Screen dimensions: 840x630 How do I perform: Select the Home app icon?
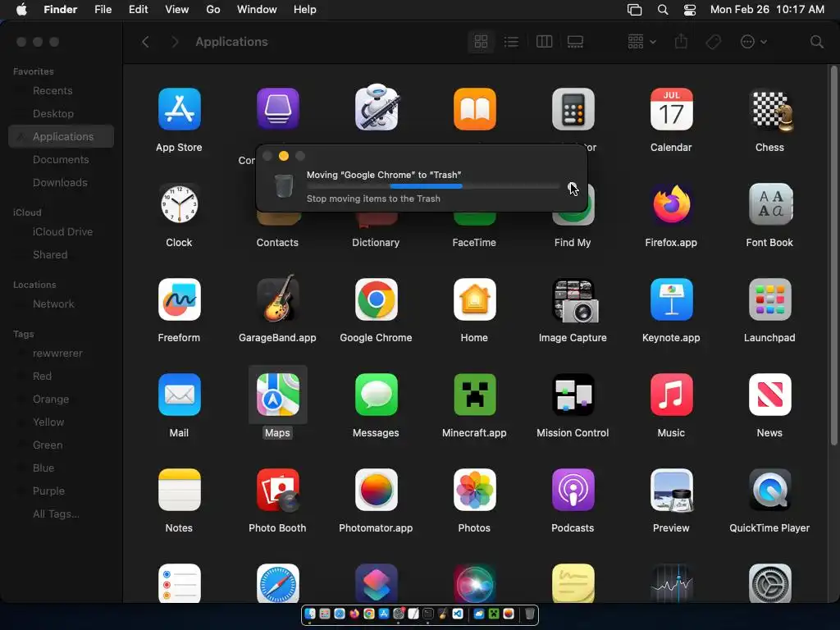pyautogui.click(x=474, y=299)
